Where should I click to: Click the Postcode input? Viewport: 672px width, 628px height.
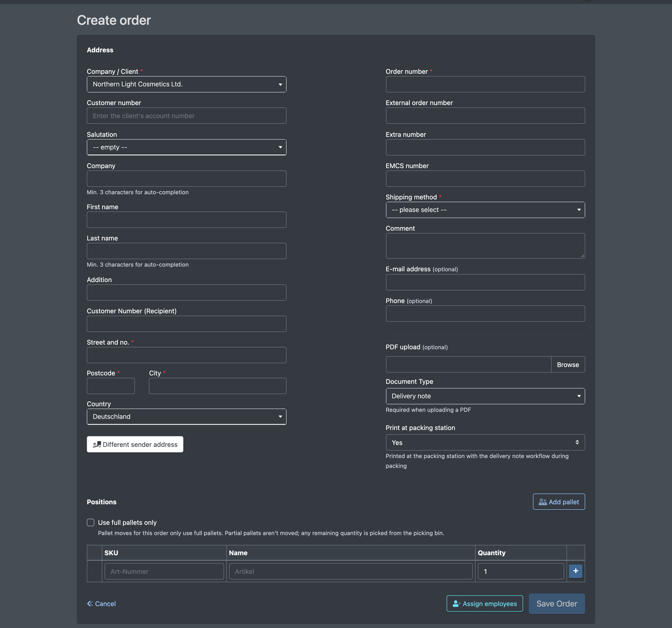click(x=111, y=386)
